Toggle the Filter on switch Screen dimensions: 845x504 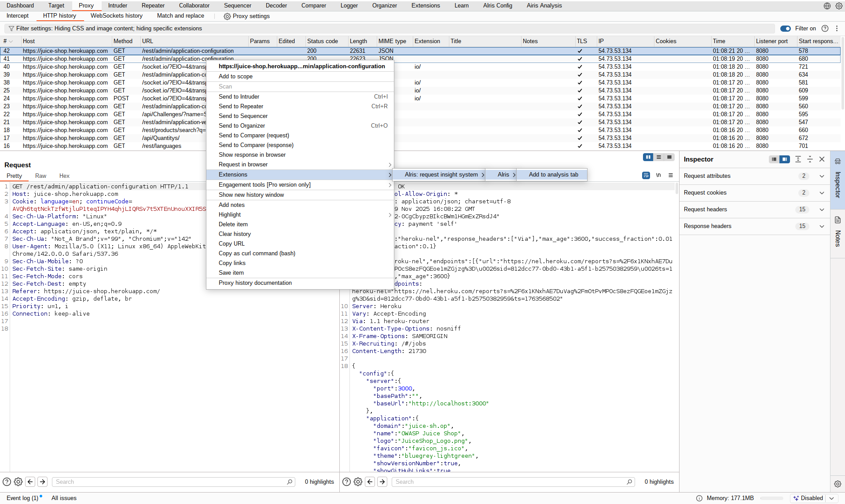pos(785,29)
